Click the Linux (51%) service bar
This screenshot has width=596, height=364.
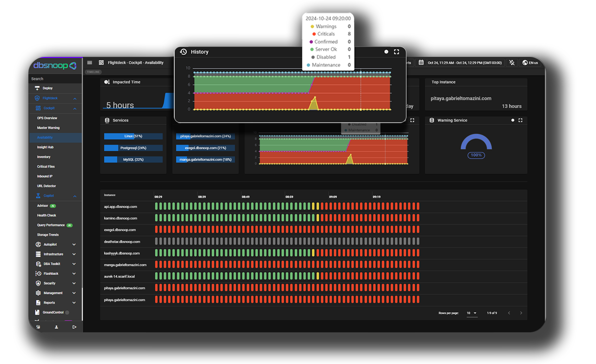point(133,136)
